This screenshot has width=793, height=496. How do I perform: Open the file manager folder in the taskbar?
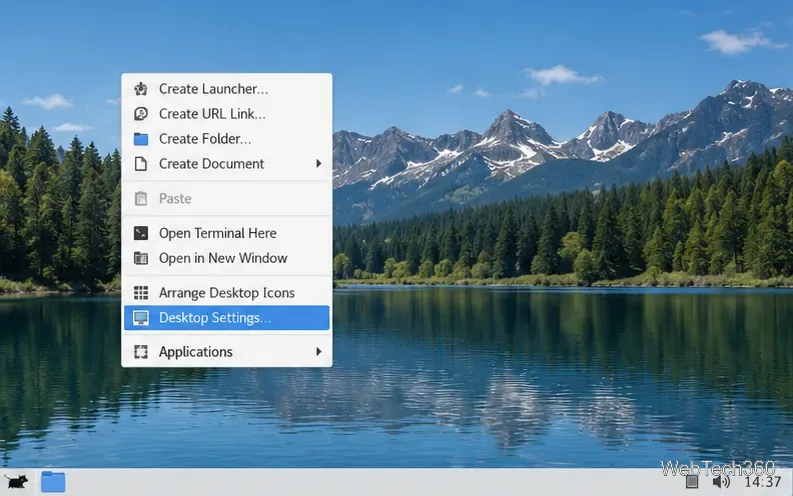[53, 482]
